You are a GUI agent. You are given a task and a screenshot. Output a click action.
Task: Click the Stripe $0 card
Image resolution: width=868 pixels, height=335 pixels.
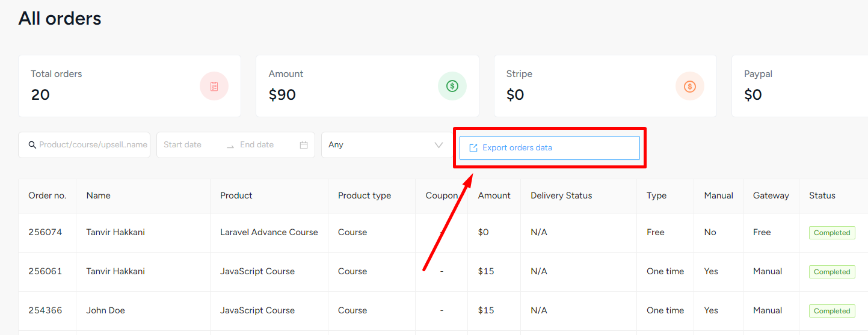coord(605,86)
